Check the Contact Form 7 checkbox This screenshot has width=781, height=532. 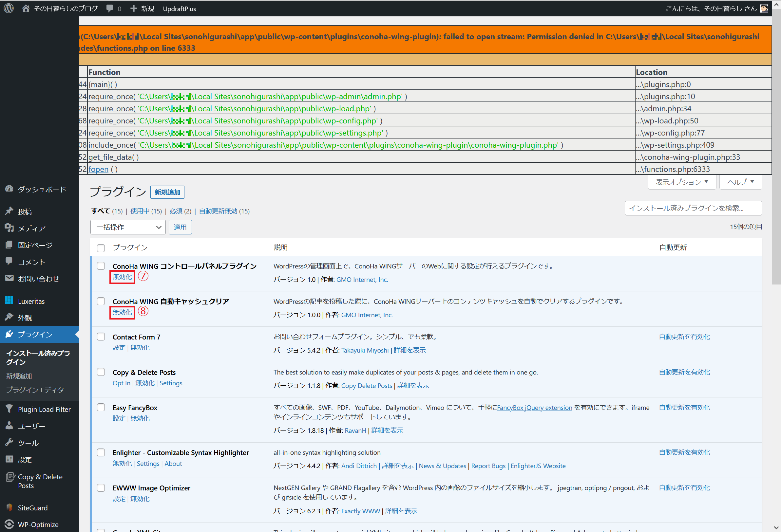pos(101,337)
